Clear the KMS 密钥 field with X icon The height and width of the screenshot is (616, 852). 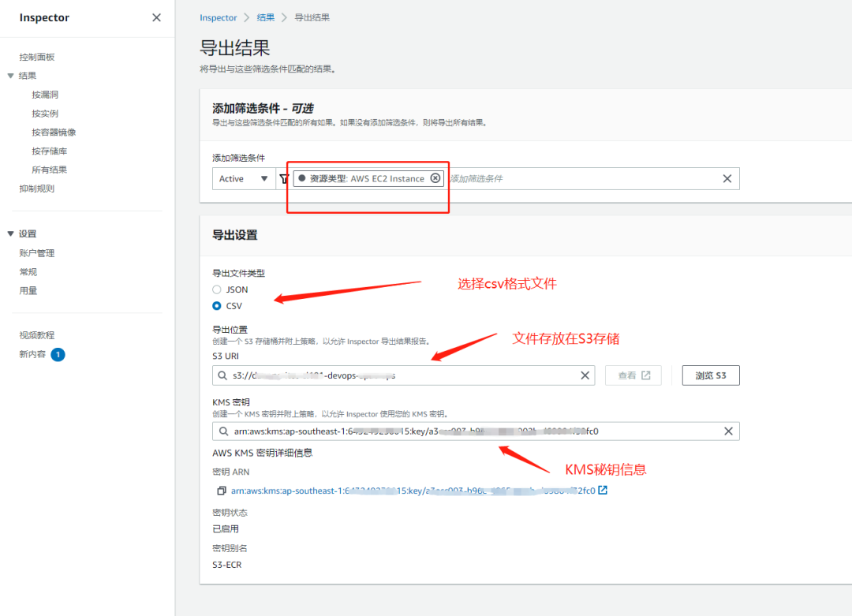[729, 431]
